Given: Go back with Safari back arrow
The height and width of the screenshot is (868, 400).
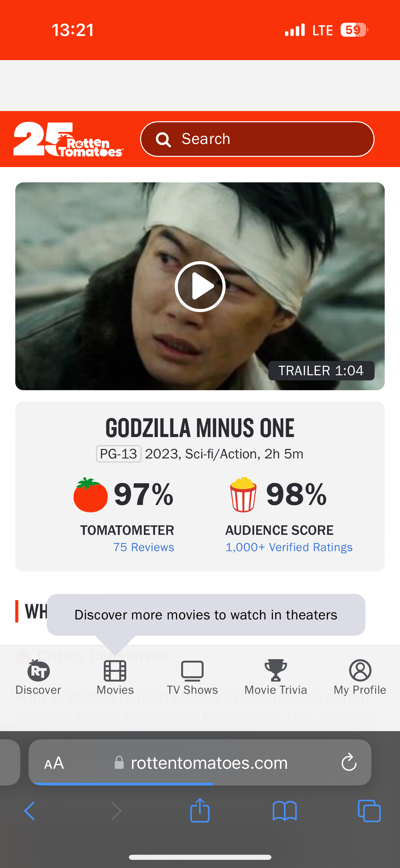Looking at the screenshot, I should pyautogui.click(x=30, y=811).
